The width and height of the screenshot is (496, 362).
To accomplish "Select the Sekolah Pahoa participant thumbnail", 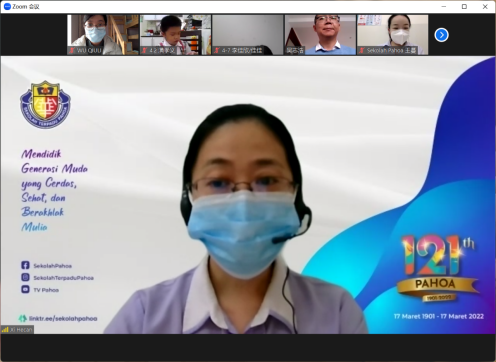I will click(x=393, y=35).
